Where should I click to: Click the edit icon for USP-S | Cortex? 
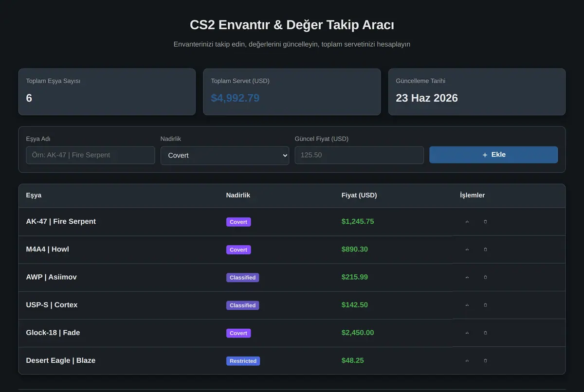[x=467, y=305]
